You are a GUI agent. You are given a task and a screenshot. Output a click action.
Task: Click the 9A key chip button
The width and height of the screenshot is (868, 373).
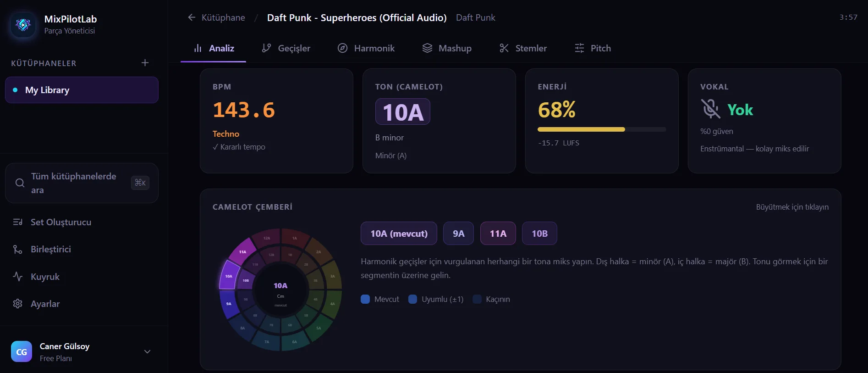pyautogui.click(x=458, y=234)
